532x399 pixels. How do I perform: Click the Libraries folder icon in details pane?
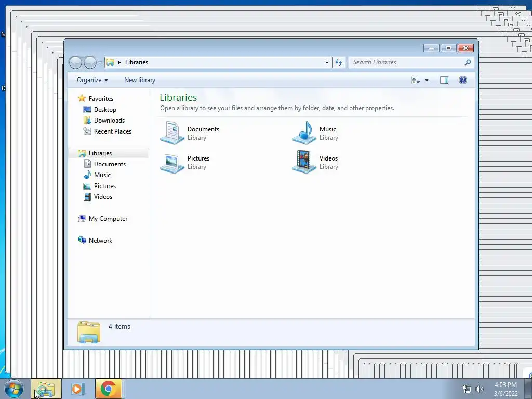coord(88,332)
